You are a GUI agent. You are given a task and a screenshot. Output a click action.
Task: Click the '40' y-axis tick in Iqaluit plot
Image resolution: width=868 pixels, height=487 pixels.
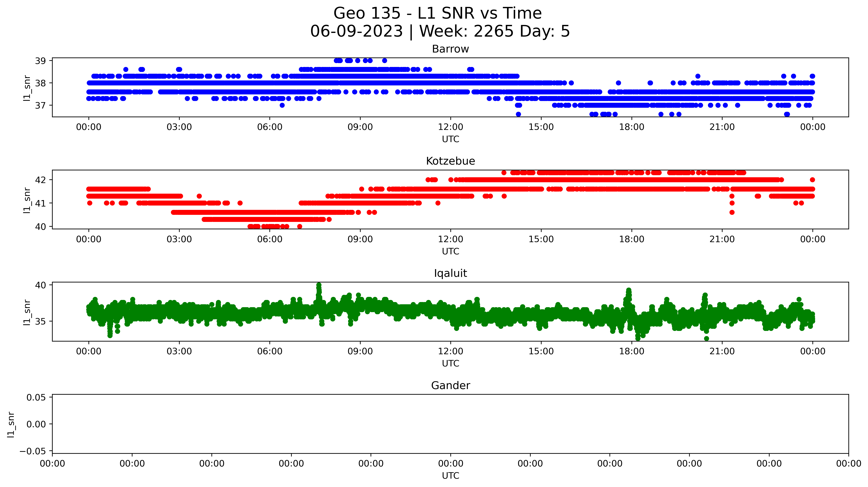click(x=40, y=285)
